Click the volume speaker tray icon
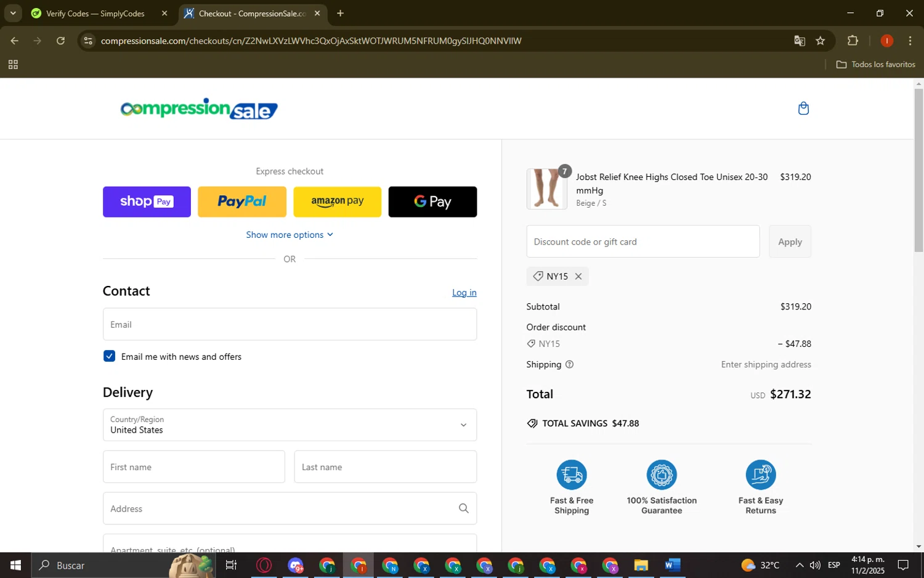This screenshot has height=578, width=924. (x=815, y=565)
